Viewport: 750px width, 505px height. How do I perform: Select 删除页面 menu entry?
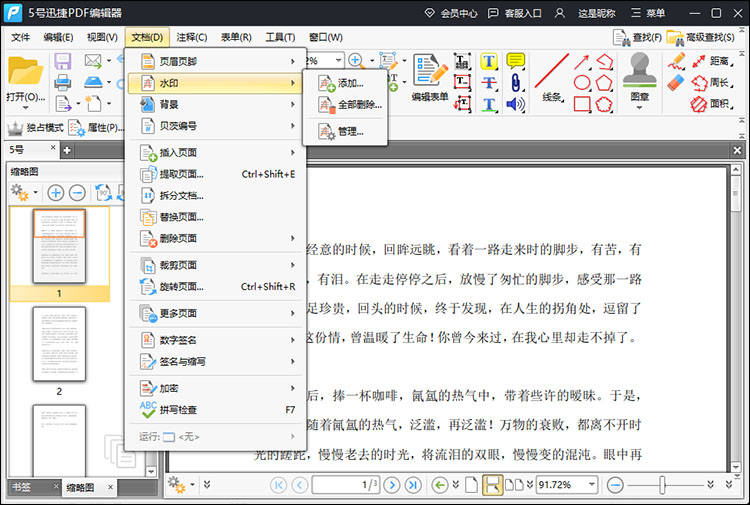click(x=217, y=238)
